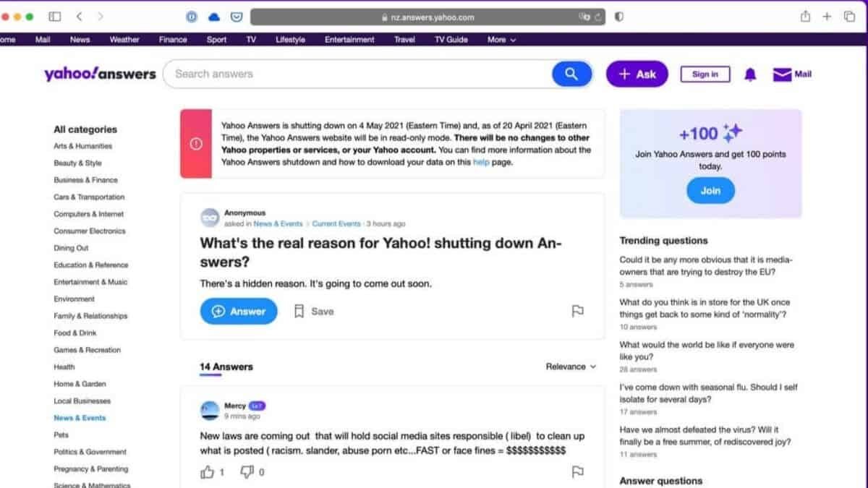Open the Games & Recreation category

pyautogui.click(x=87, y=350)
